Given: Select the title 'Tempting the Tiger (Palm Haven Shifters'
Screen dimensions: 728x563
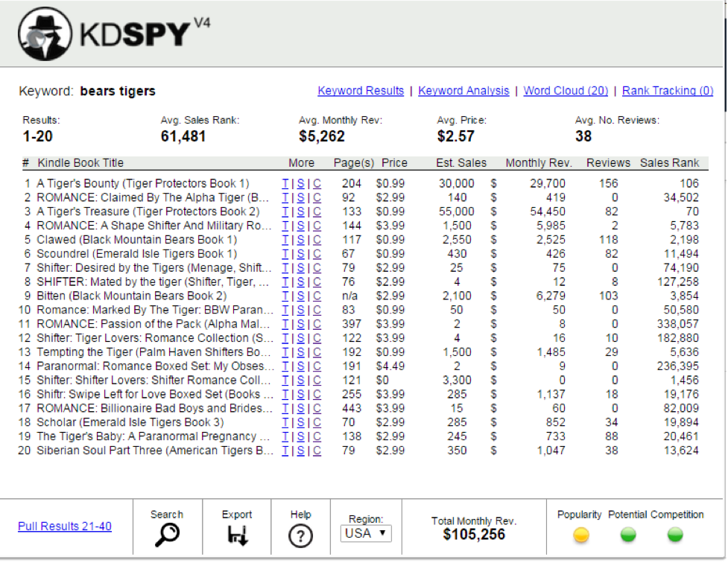Looking at the screenshot, I should click(x=153, y=352).
